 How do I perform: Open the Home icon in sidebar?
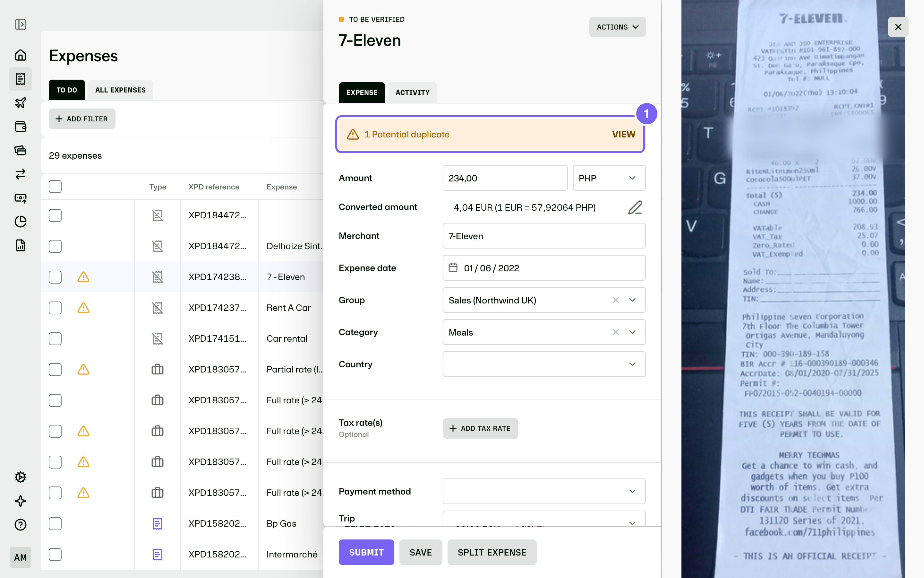21,55
